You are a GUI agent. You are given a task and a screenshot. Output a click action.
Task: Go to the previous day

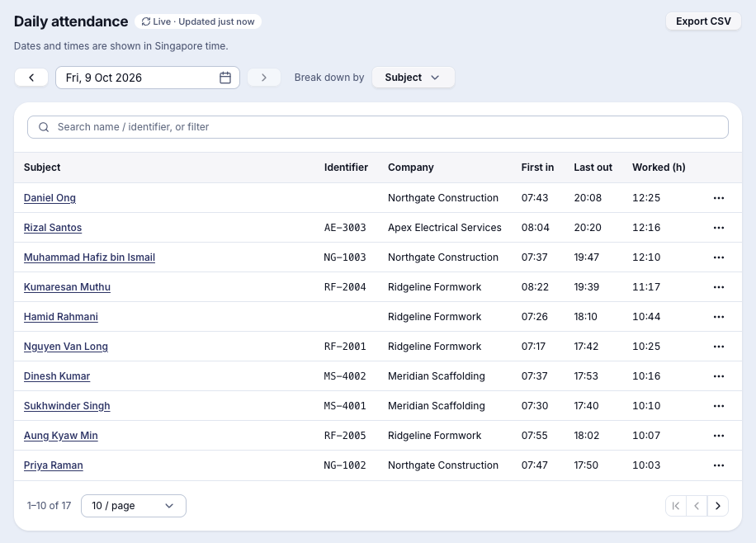pos(31,78)
